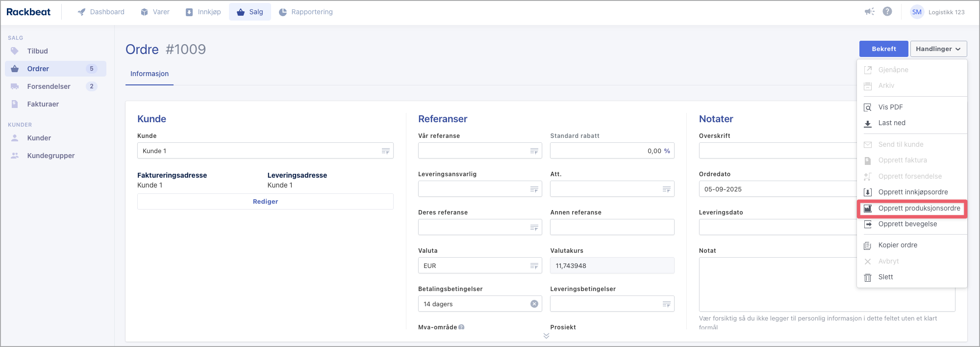Click the Vis PDF preview icon

point(868,107)
